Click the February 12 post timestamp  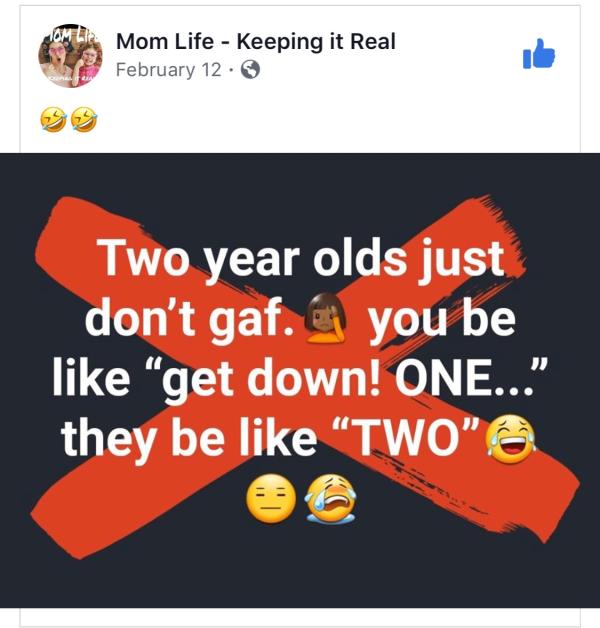(x=168, y=70)
